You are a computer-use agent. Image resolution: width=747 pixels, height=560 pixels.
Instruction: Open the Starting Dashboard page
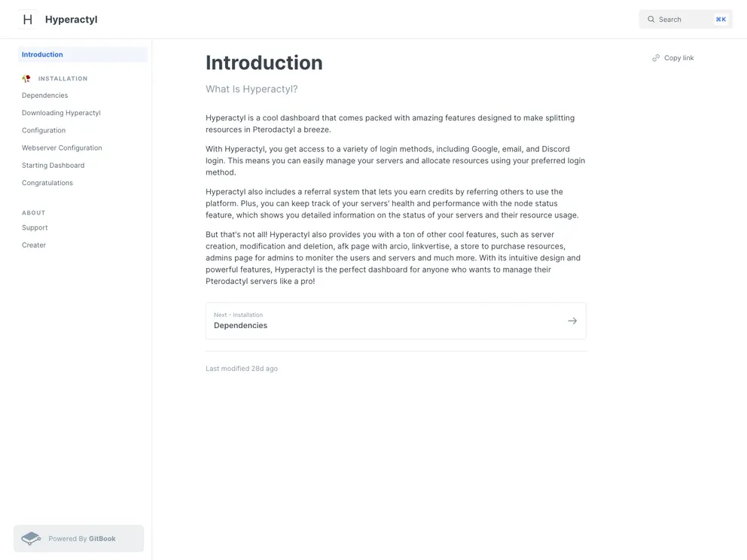(x=53, y=165)
